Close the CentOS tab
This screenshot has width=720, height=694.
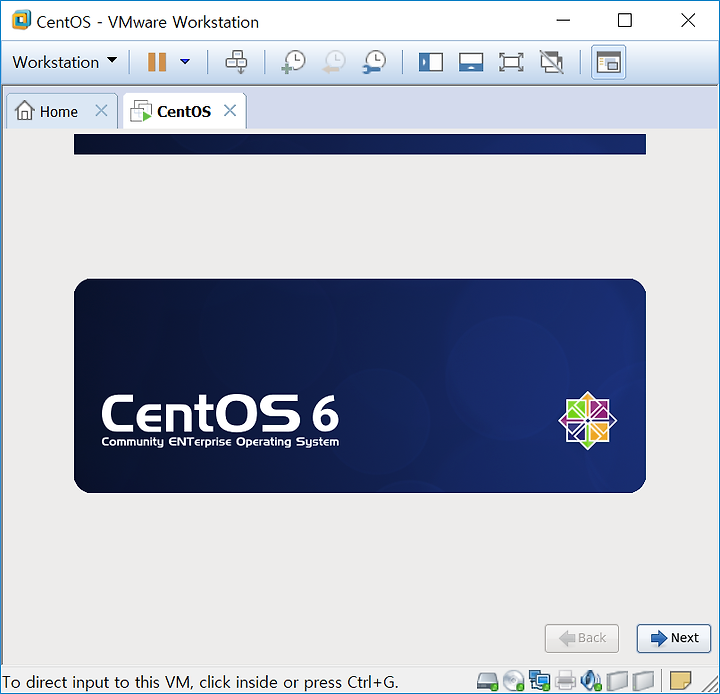point(230,111)
